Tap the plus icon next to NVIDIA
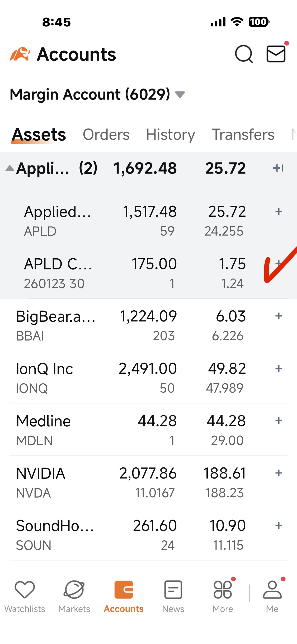297x644 pixels. click(279, 473)
